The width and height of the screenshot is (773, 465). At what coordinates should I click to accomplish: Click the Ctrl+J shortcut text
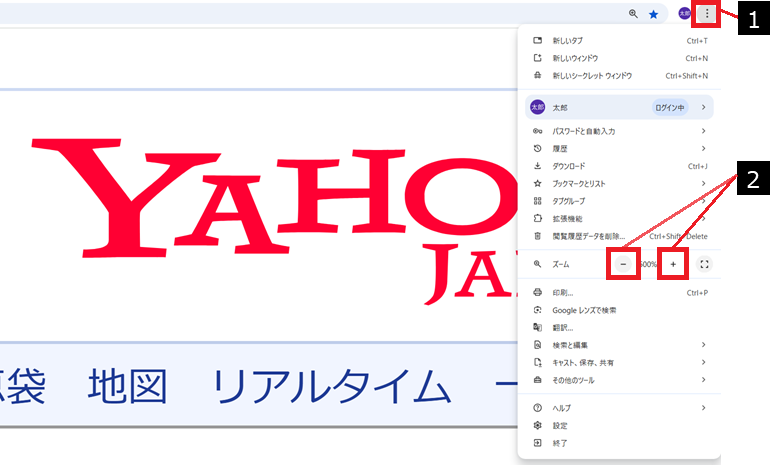click(x=698, y=166)
